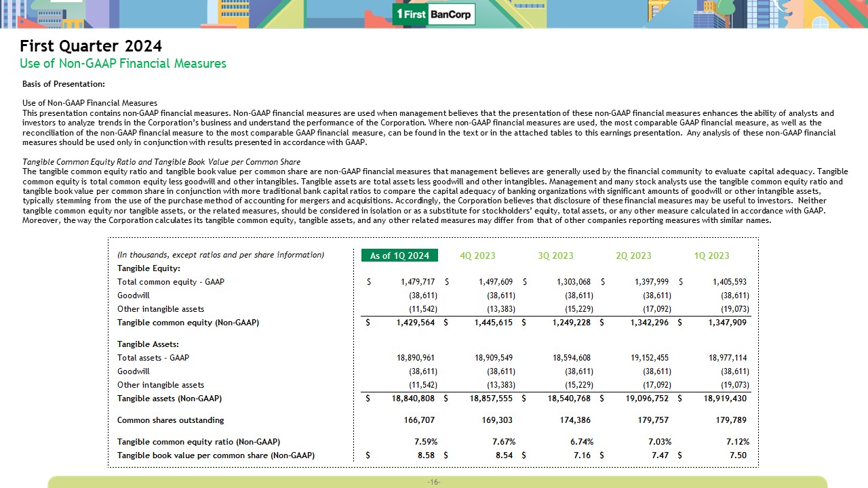Click the Tangible assets (Non-GAAP) row label
The height and width of the screenshot is (488, 868).
(170, 399)
